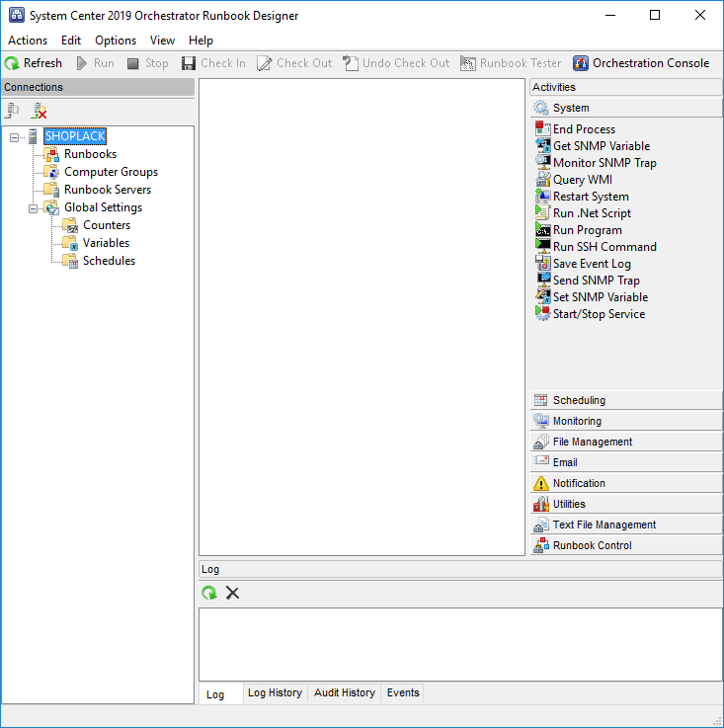Collapse the Global Settings tree node
The width and height of the screenshot is (724, 728).
click(x=33, y=209)
